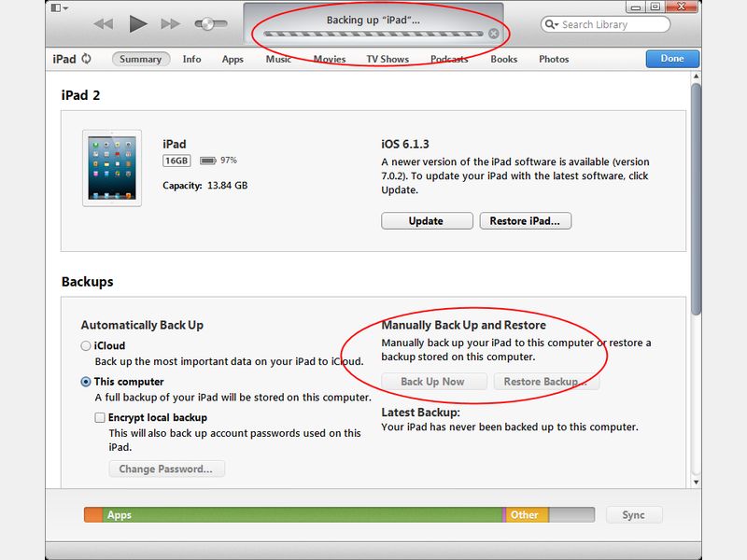This screenshot has height=560, width=747.
Task: Click the "Automatically Back Up" heading
Action: (x=142, y=325)
